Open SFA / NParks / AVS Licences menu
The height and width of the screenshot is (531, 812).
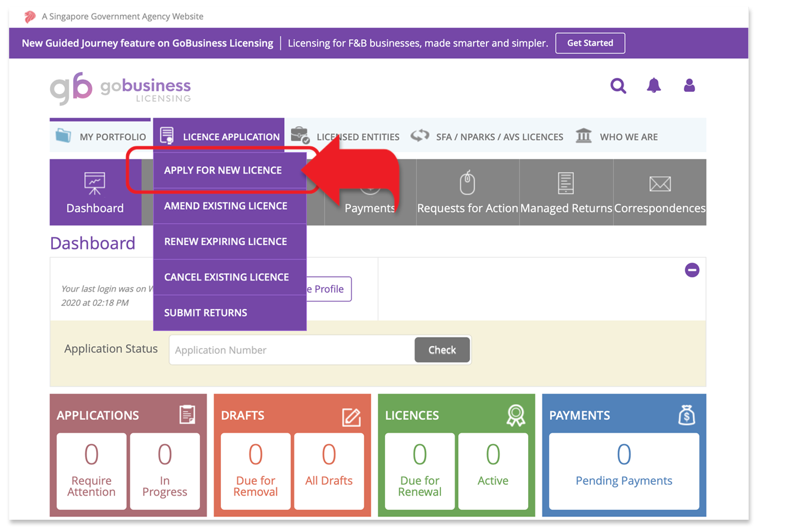point(487,136)
